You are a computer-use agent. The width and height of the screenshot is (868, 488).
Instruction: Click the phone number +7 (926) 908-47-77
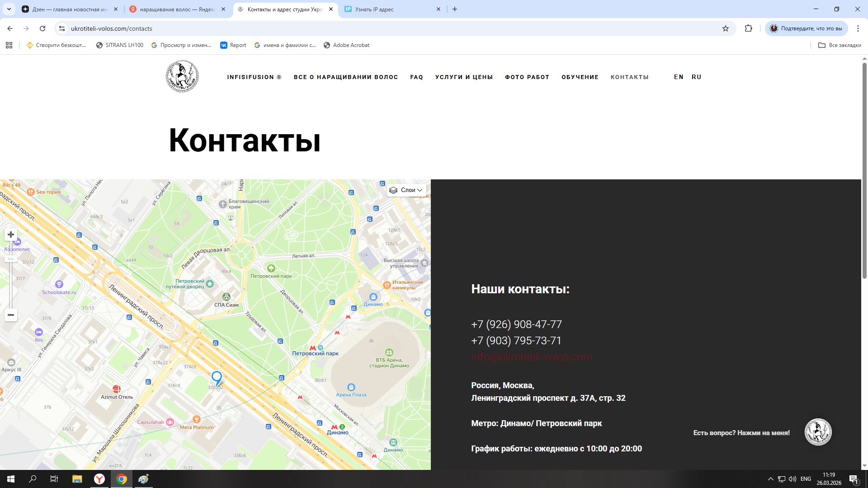click(x=516, y=324)
